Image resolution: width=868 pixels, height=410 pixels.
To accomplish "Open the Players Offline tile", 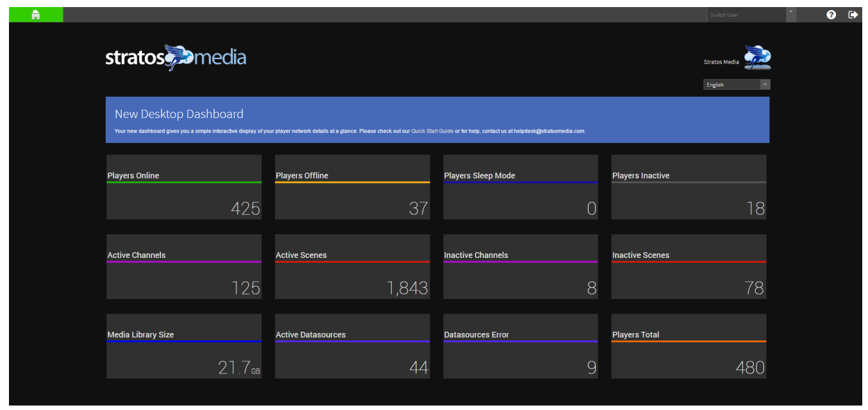I will (x=353, y=187).
